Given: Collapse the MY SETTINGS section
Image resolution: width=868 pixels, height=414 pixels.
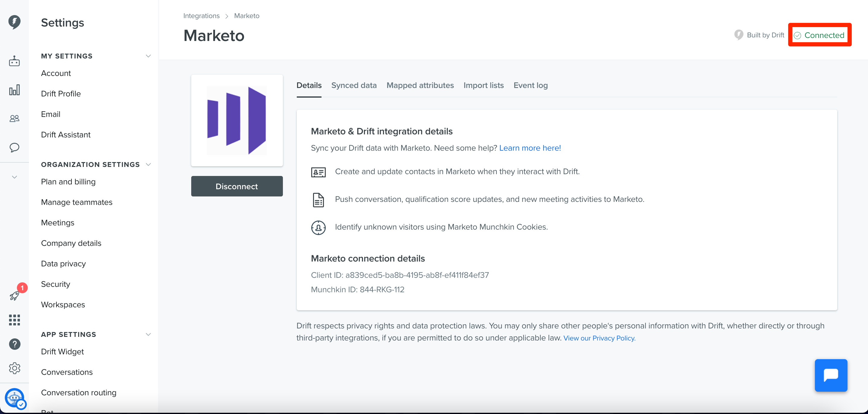Looking at the screenshot, I should point(148,56).
